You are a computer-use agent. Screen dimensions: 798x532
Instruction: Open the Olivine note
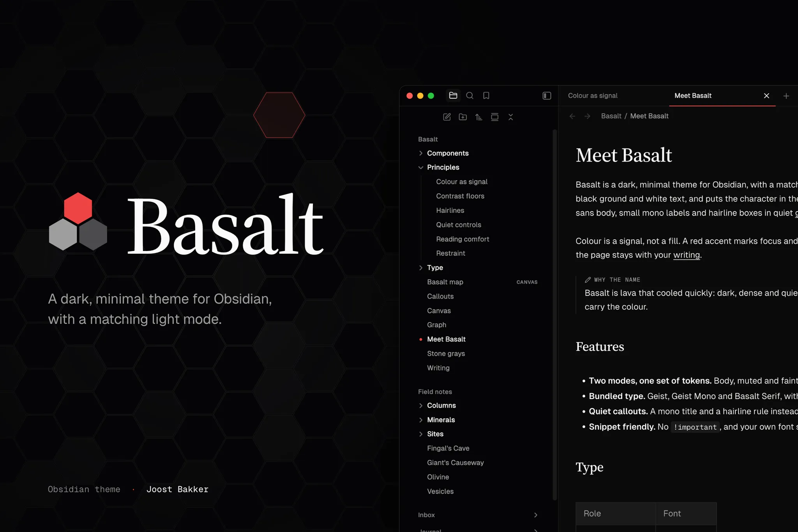click(438, 477)
